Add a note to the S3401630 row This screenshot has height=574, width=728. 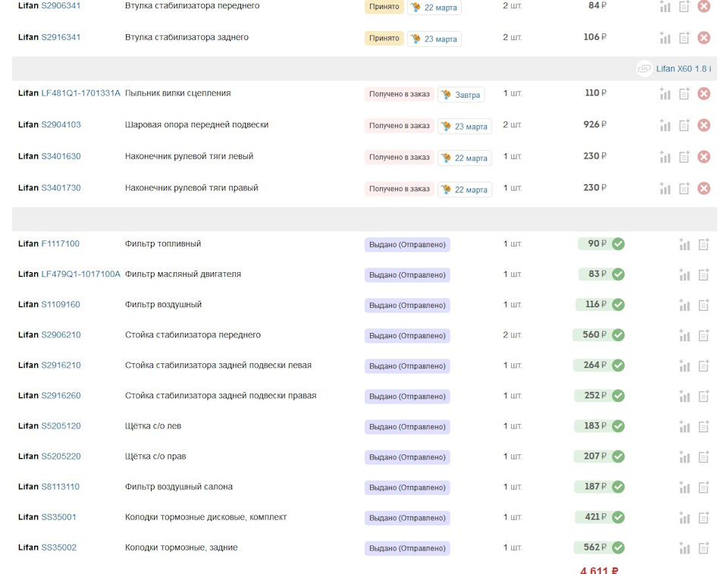[x=684, y=157]
